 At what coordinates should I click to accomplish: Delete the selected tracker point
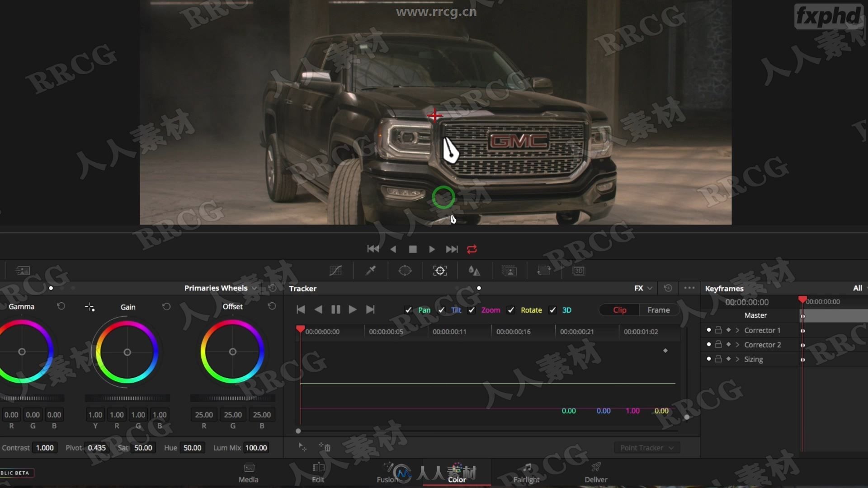pyautogui.click(x=325, y=447)
